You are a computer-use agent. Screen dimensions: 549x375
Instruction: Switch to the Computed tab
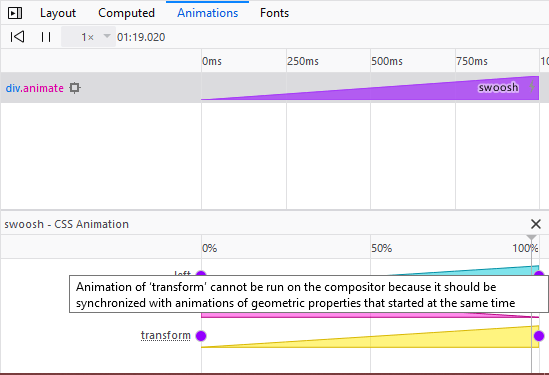[x=126, y=13]
